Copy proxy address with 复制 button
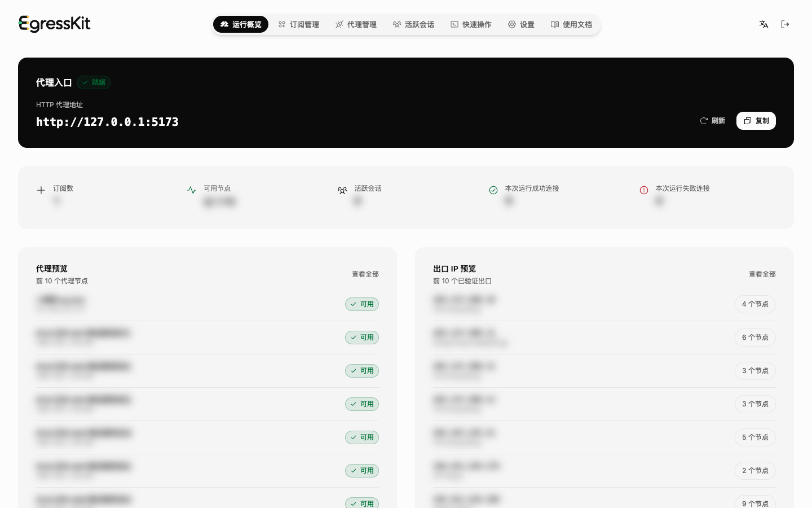The width and height of the screenshot is (812, 508). click(756, 121)
